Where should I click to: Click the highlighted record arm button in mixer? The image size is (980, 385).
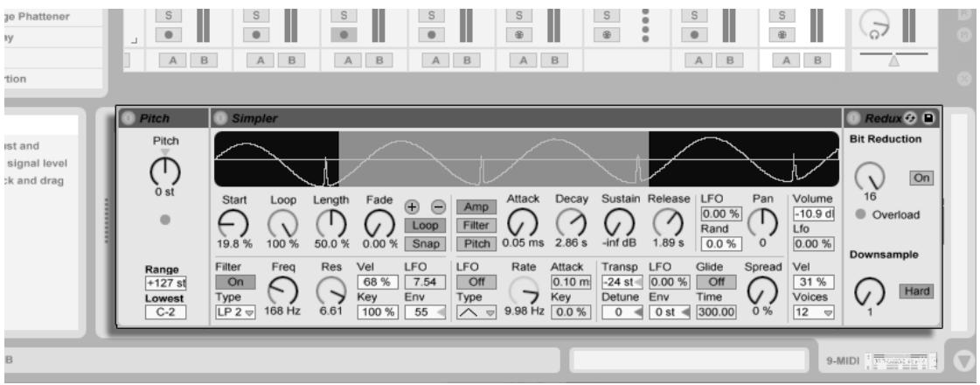[344, 35]
